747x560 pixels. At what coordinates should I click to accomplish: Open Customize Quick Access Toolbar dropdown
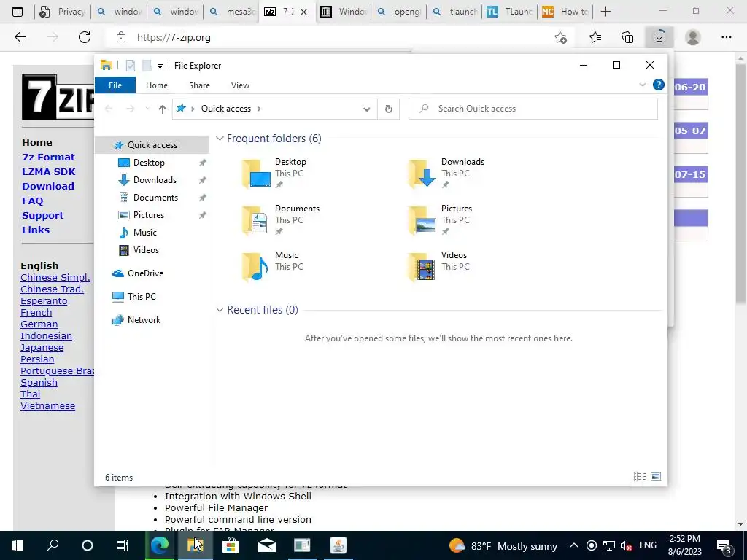tap(160, 66)
